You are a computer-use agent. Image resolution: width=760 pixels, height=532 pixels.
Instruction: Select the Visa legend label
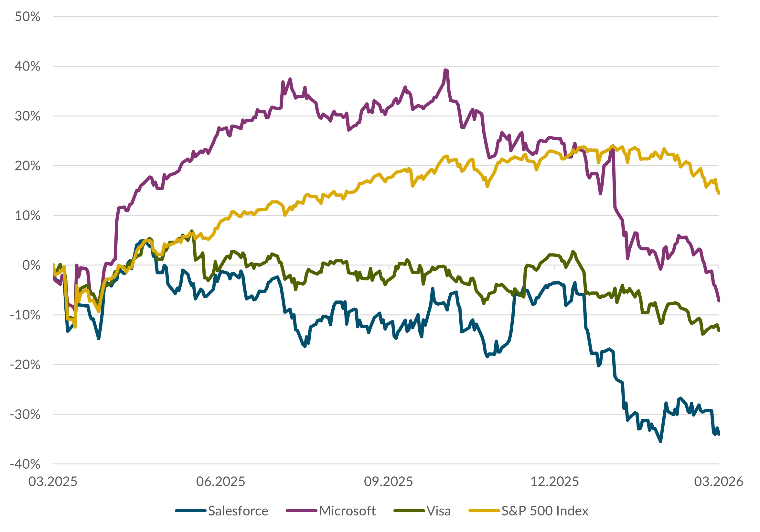click(x=439, y=511)
